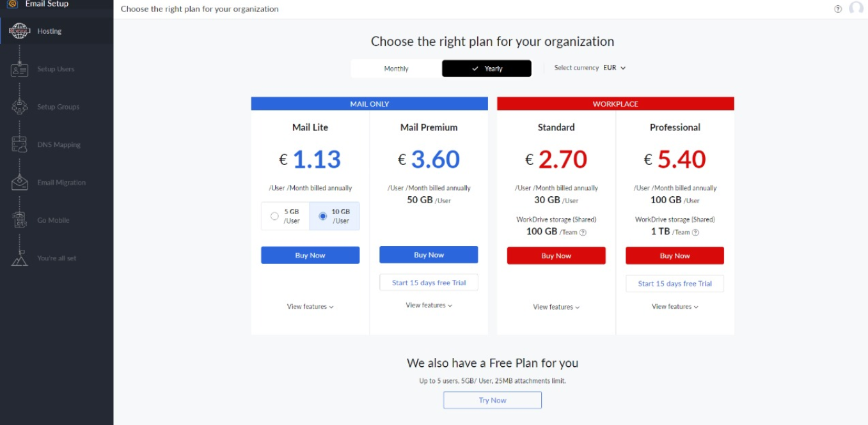Open the user profile avatar
The height and width of the screenshot is (425, 868).
(x=856, y=8)
